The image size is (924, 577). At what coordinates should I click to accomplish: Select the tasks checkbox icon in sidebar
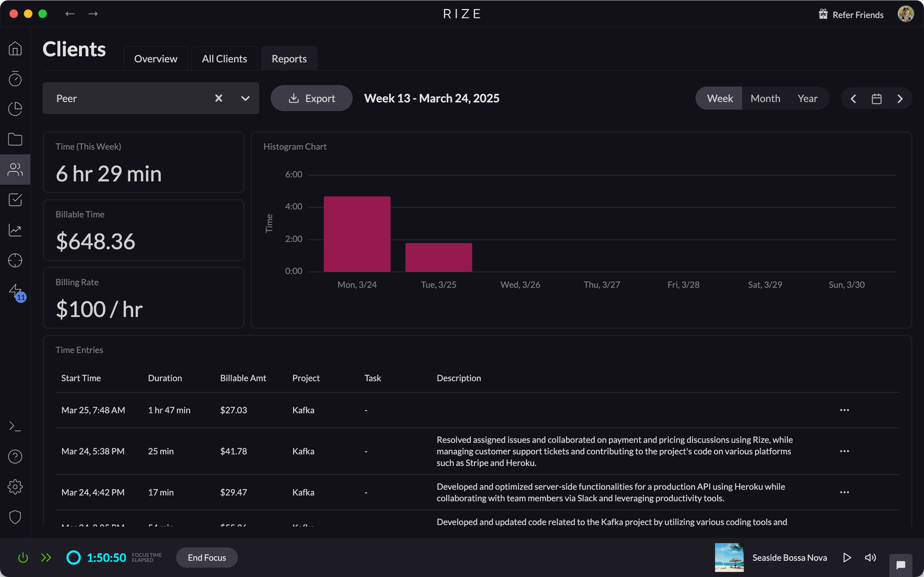(x=15, y=199)
